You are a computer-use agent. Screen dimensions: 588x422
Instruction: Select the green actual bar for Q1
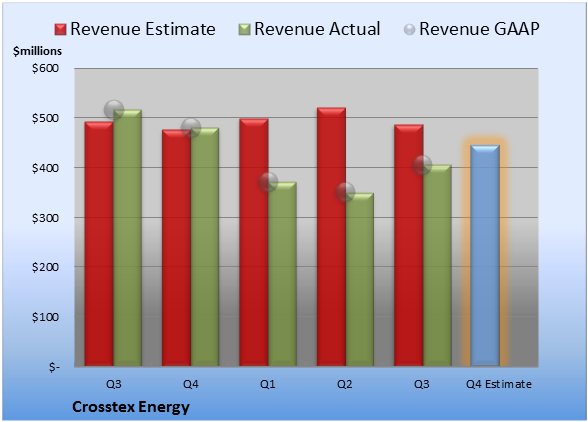point(282,274)
